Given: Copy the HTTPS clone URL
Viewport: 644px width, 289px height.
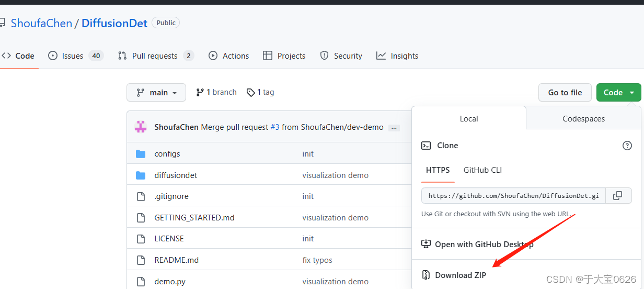Looking at the screenshot, I should pyautogui.click(x=618, y=196).
